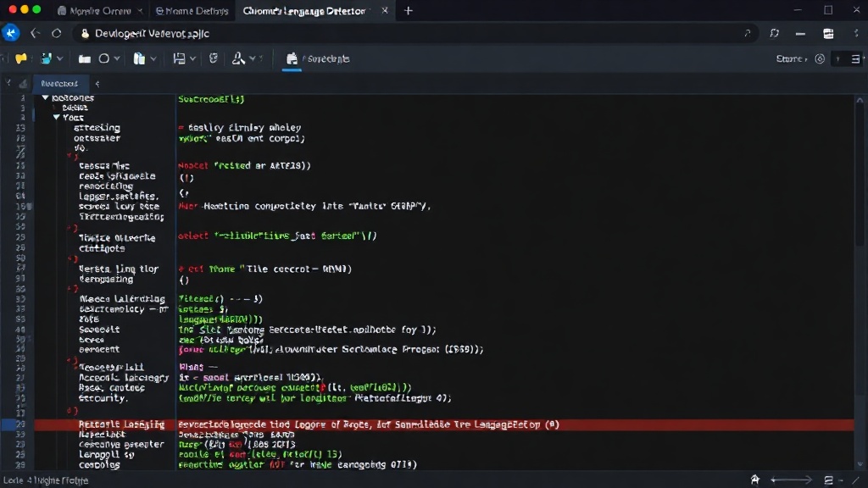Screen dimensions: 868x488
Task: Click the double-headed arrow in the status bar
Action: click(x=791, y=480)
